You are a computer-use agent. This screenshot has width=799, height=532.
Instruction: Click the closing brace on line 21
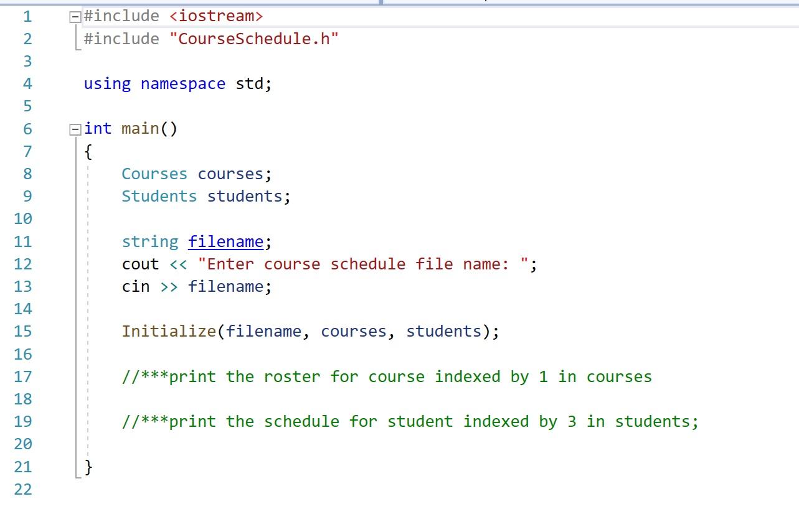click(88, 467)
